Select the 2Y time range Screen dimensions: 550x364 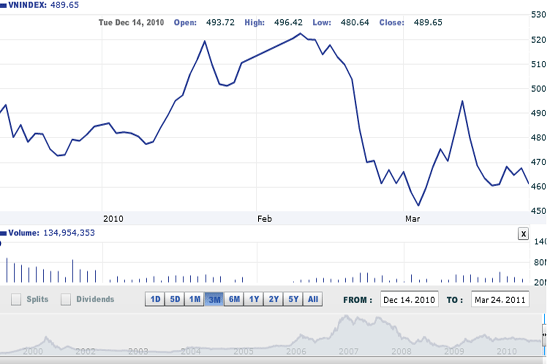coord(273,299)
